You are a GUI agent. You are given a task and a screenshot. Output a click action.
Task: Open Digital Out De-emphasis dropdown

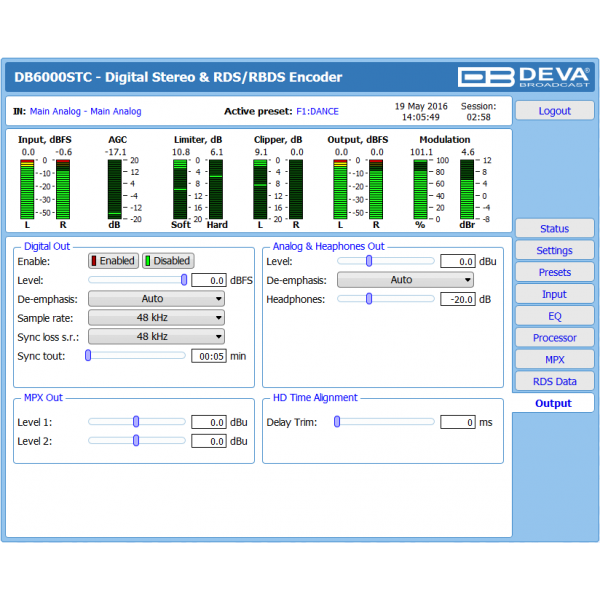click(x=156, y=299)
